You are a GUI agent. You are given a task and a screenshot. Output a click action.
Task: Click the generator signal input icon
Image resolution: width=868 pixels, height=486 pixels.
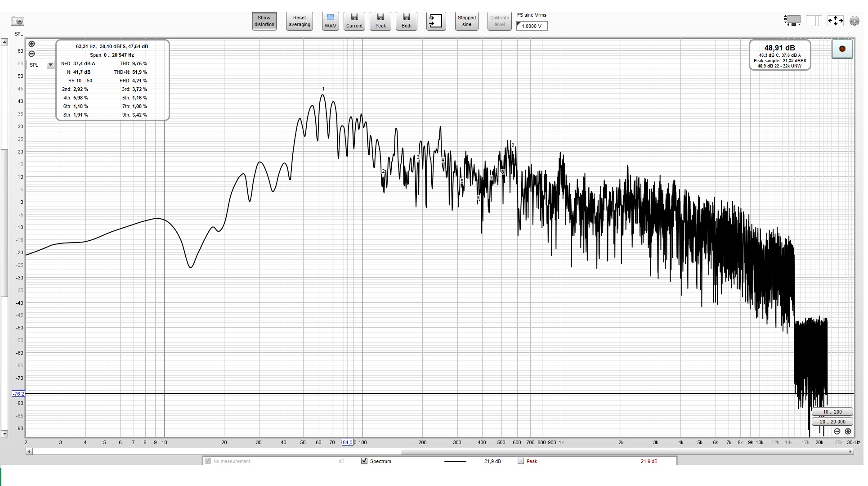436,21
